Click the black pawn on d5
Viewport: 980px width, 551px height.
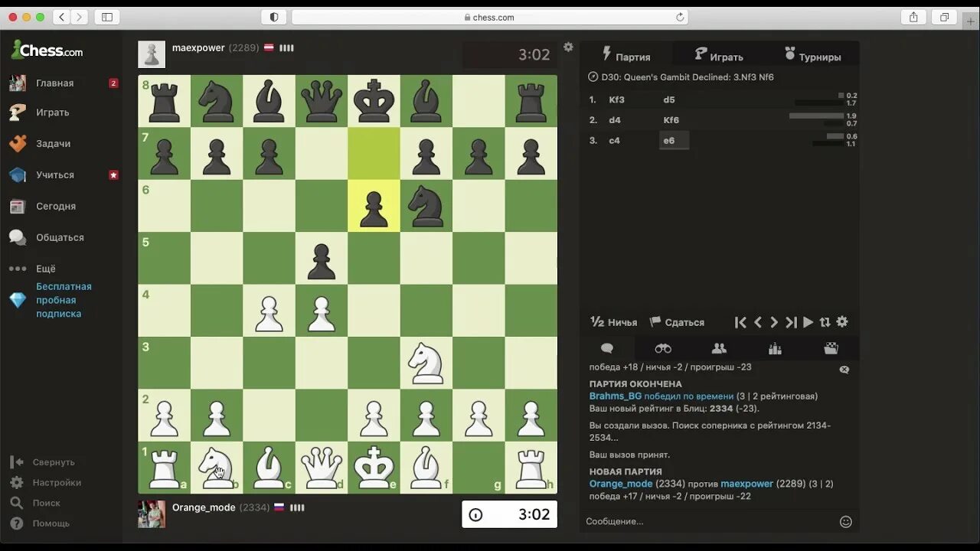click(x=322, y=258)
